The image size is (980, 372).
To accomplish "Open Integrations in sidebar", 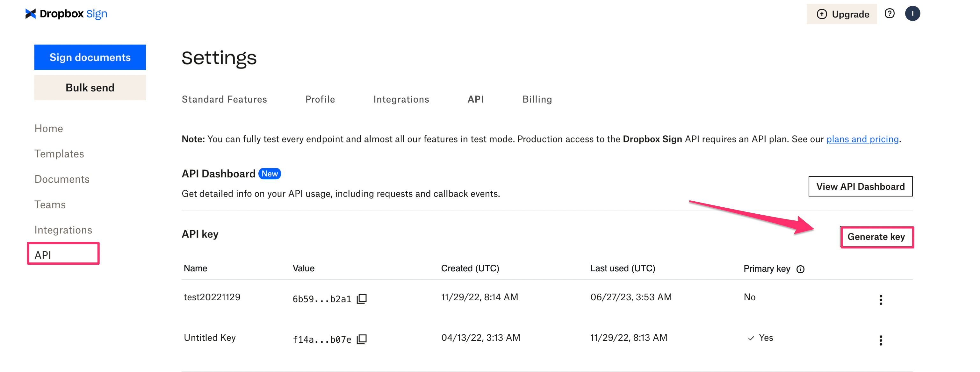I will [x=63, y=230].
